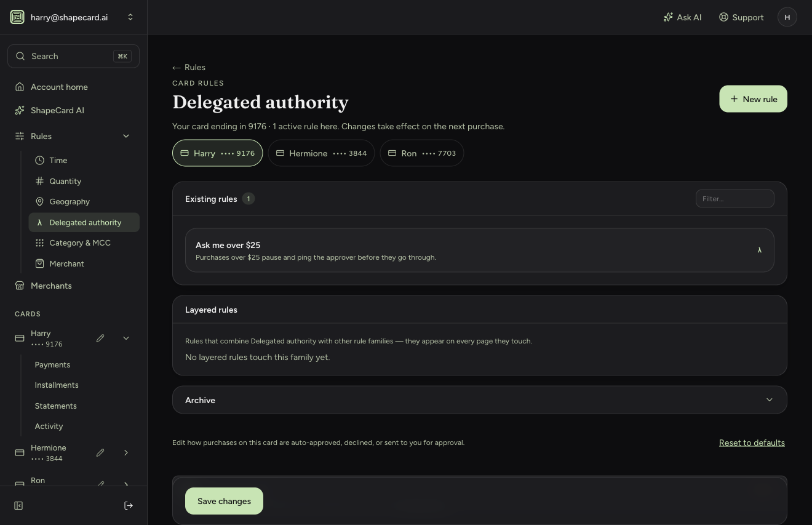Open the account switcher for harry@shapecard.ai

pos(74,17)
